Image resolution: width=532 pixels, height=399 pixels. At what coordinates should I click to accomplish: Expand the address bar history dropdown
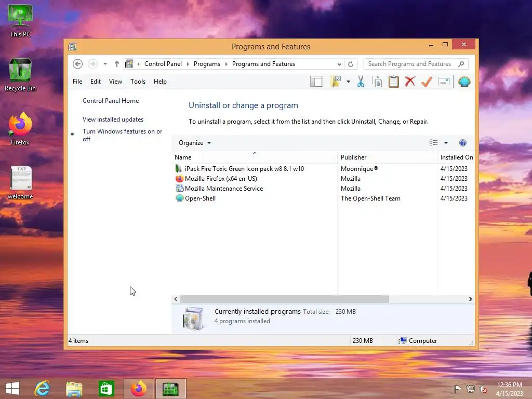339,64
